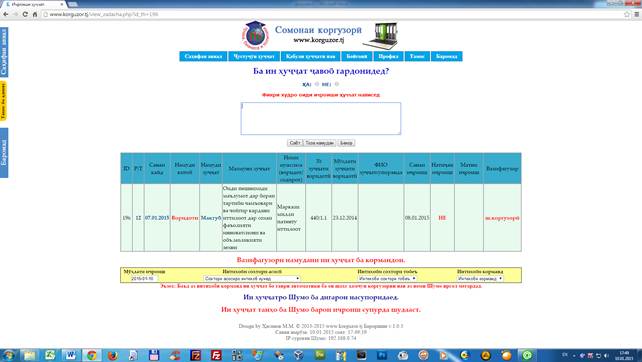Screen dimensions: 642x362
Task: Open the Профил menu item
Action: [388, 57]
